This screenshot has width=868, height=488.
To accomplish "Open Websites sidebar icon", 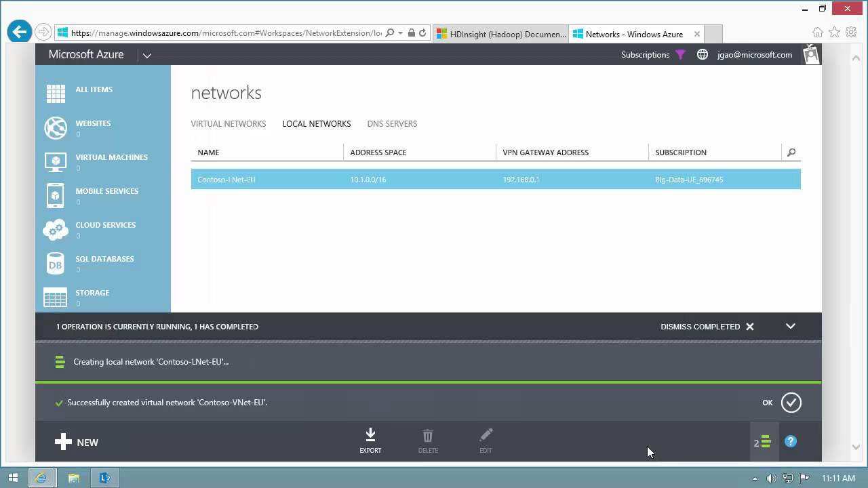I will [56, 127].
